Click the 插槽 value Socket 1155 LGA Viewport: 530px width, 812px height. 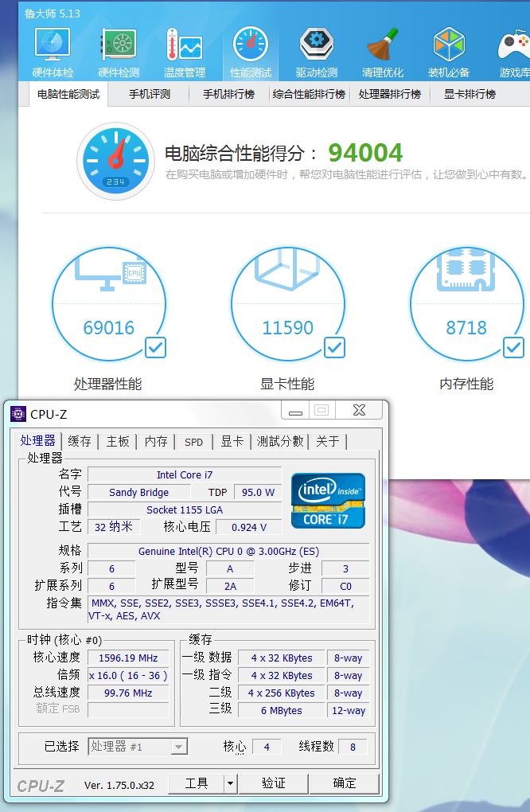tap(185, 509)
